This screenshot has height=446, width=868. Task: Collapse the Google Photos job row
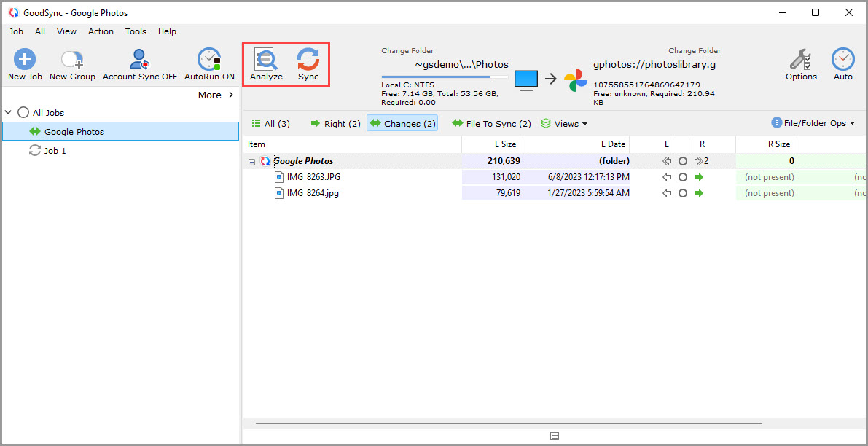click(251, 160)
